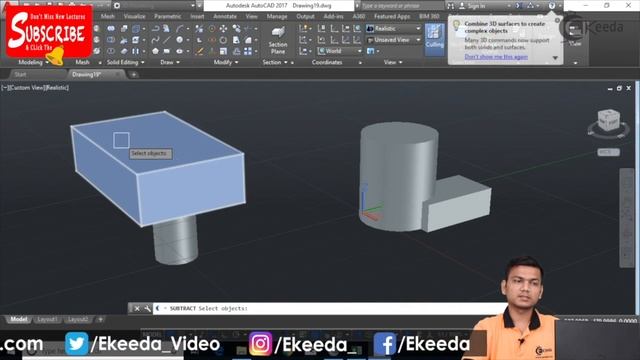Expand the Draw panel
Image resolution: width=640 pixels, height=360 pixels.
(170, 62)
